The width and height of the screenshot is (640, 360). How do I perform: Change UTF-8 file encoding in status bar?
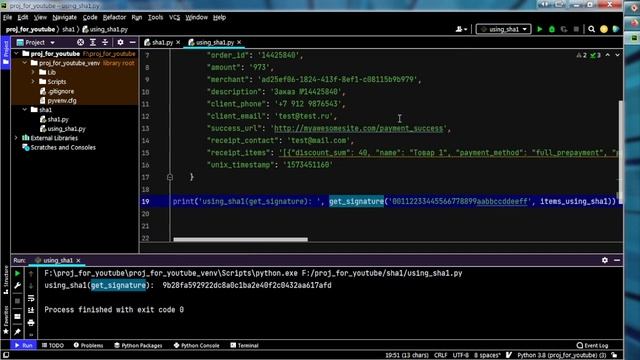460,355
